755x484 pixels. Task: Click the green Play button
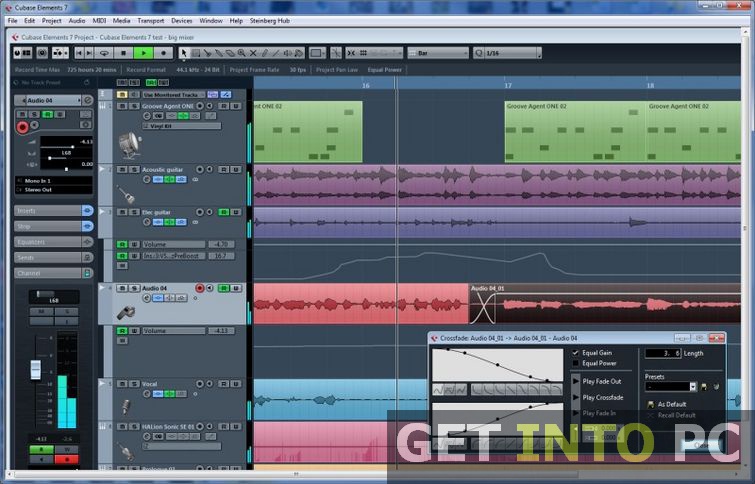[x=143, y=53]
